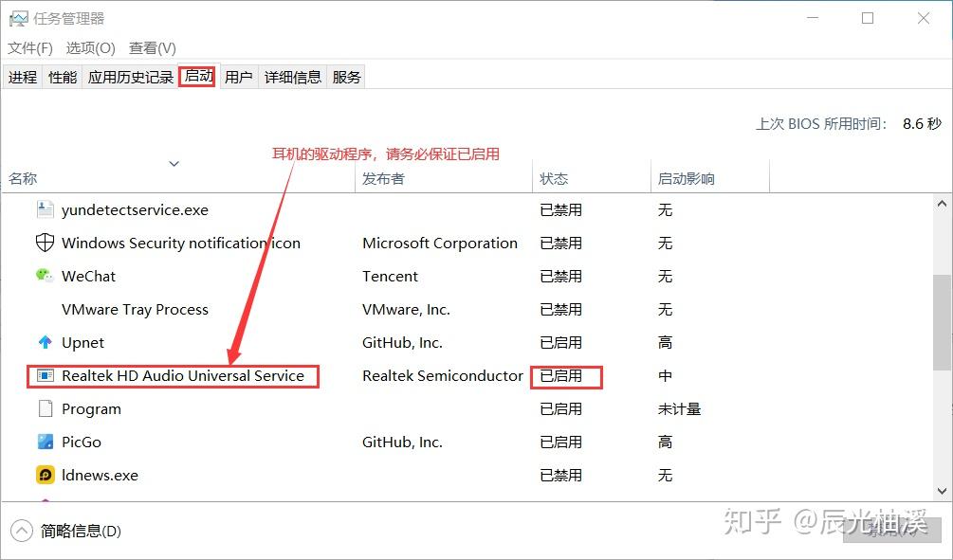Sort by the 启动影响 column header
Viewport: 953px width, 560px height.
tap(710, 178)
